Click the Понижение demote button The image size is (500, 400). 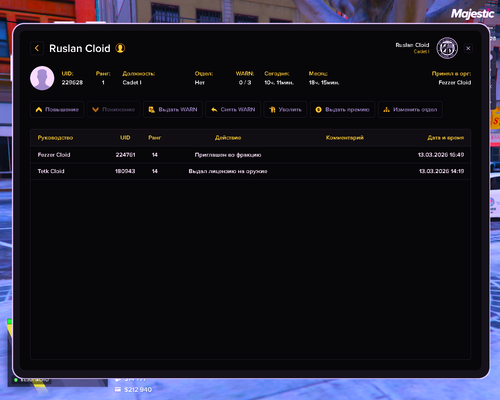coord(114,109)
